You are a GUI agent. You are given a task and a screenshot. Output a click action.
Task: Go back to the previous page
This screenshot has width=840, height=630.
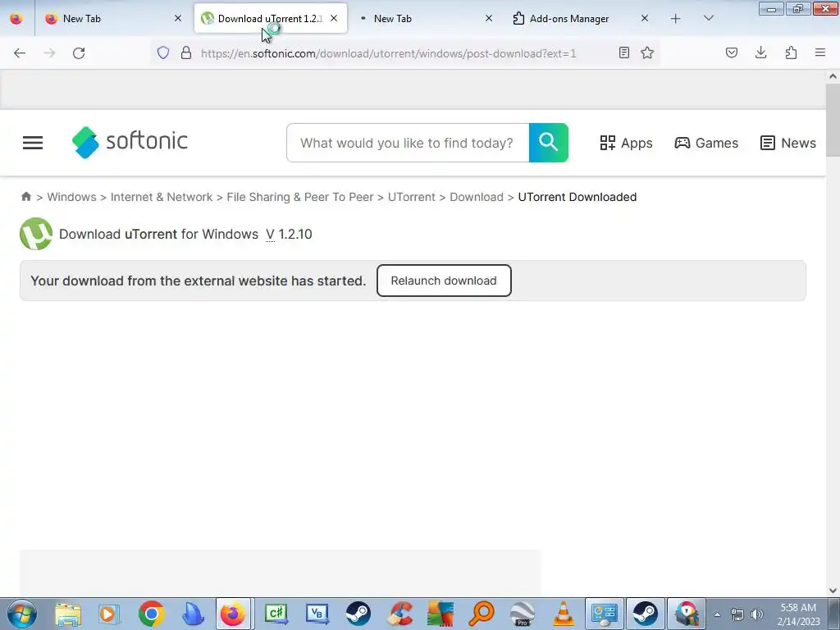[x=20, y=53]
